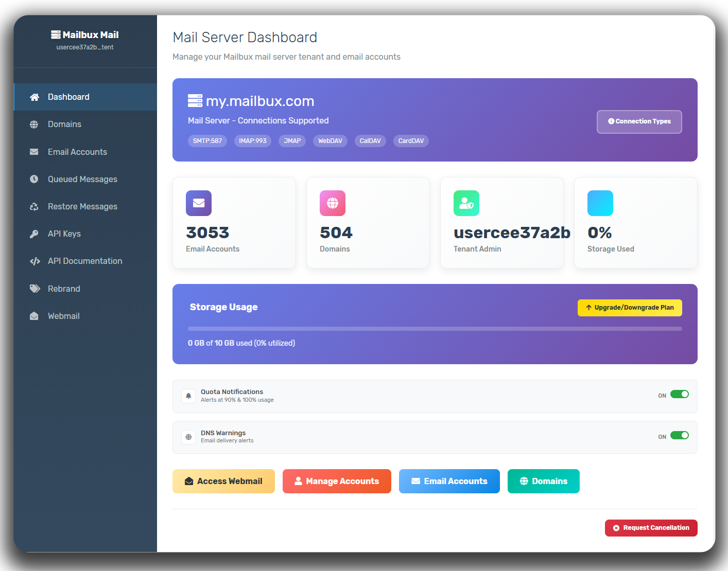Click the API Documentation code icon

pos(35,261)
